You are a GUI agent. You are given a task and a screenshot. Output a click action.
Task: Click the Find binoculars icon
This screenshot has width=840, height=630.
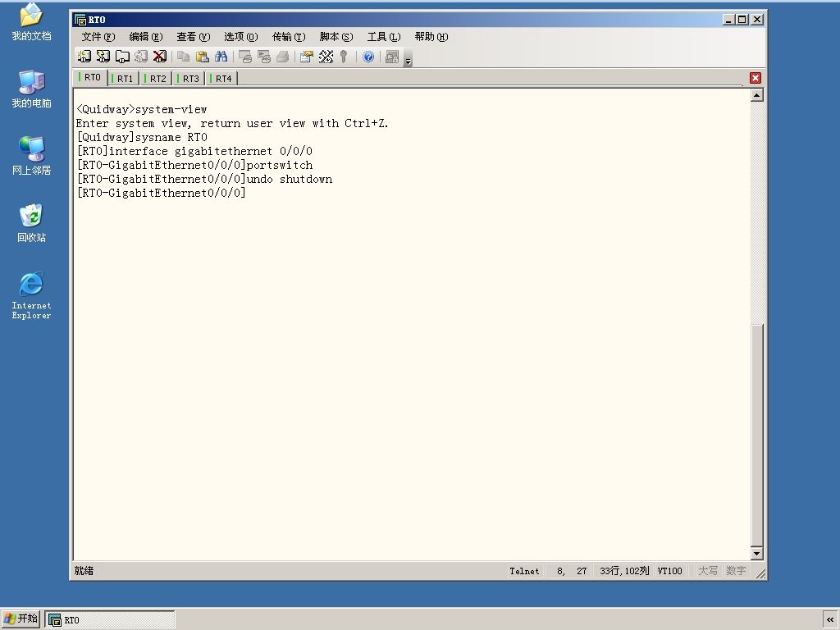221,57
